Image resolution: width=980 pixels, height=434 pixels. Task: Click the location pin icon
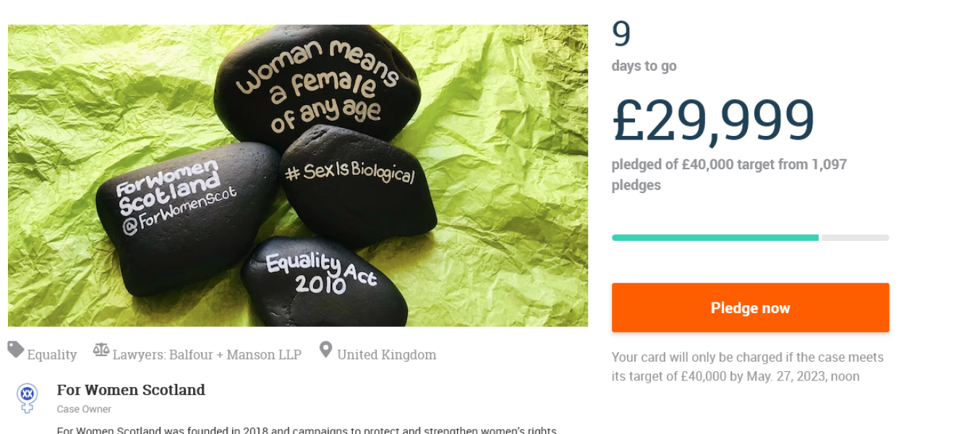click(326, 350)
